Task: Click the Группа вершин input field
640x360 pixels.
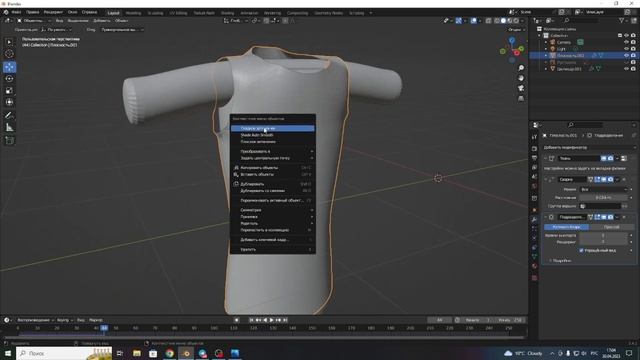Action: point(600,206)
